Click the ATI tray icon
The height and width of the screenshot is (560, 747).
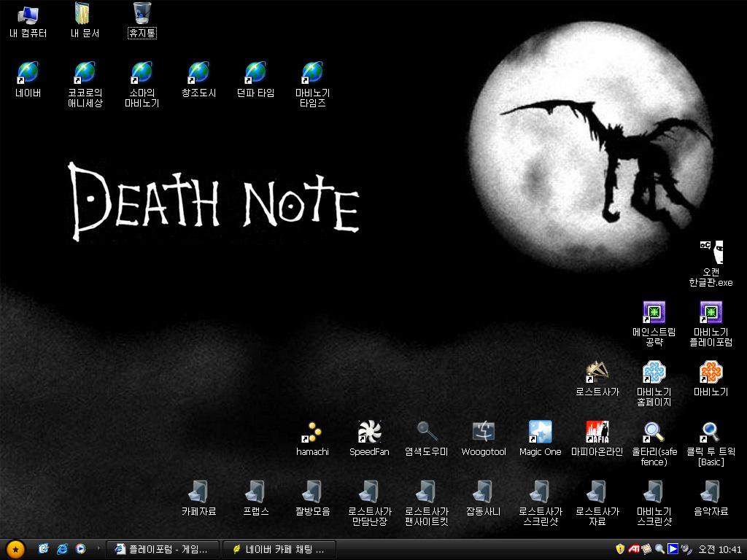[x=634, y=549]
